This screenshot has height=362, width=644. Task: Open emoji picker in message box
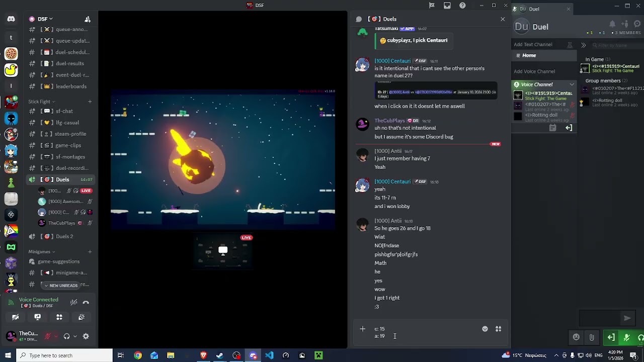[x=485, y=329]
